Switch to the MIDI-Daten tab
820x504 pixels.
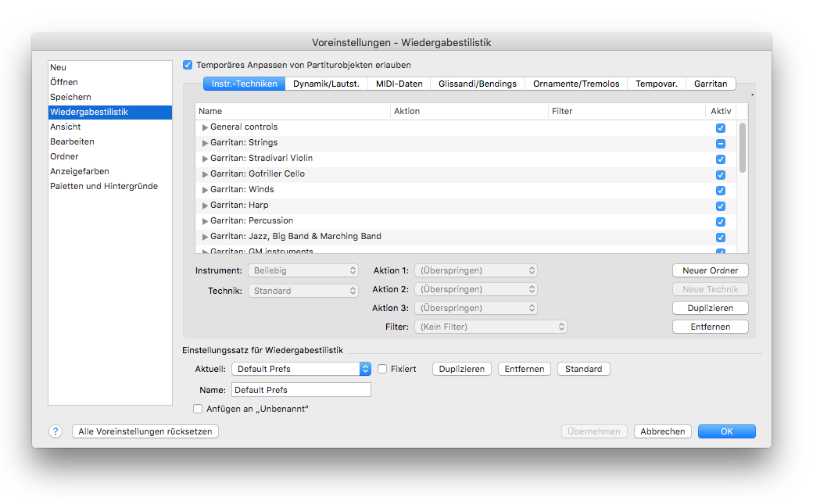pos(399,84)
